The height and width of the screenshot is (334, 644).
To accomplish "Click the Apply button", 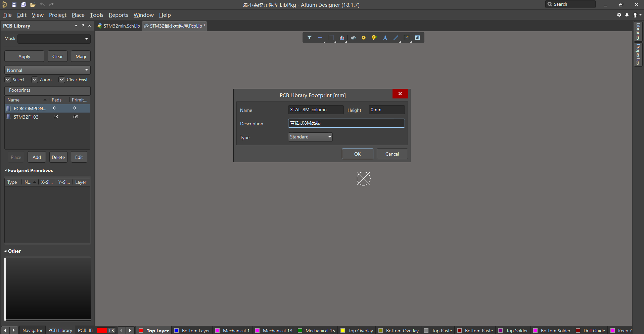I will point(24,56).
